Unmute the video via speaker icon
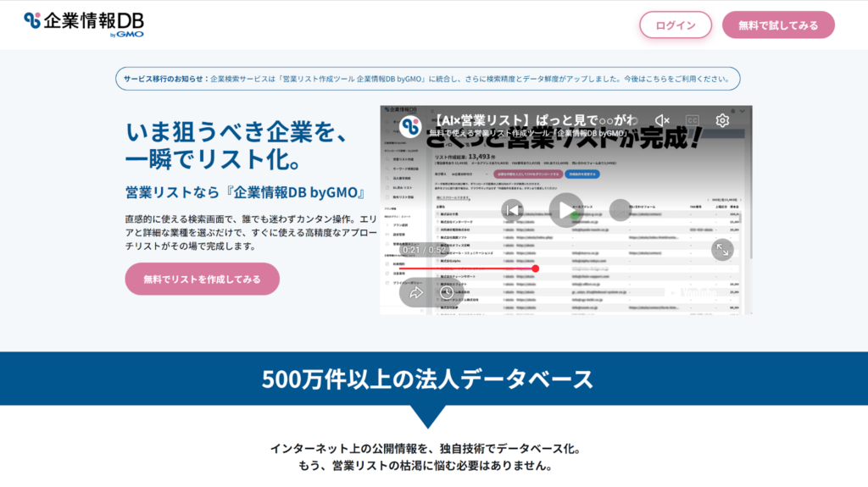 [661, 120]
